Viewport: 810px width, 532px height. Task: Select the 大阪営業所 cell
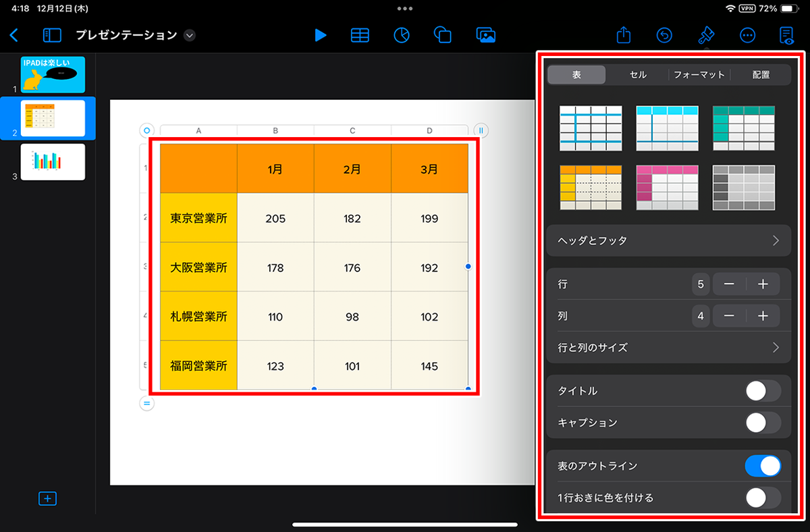[x=198, y=267]
